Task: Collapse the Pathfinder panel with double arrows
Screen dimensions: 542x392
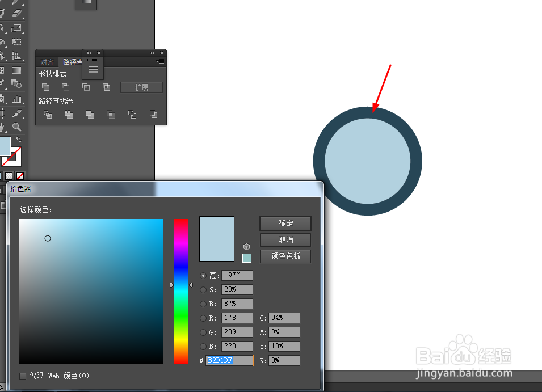Action: pyautogui.click(x=153, y=53)
